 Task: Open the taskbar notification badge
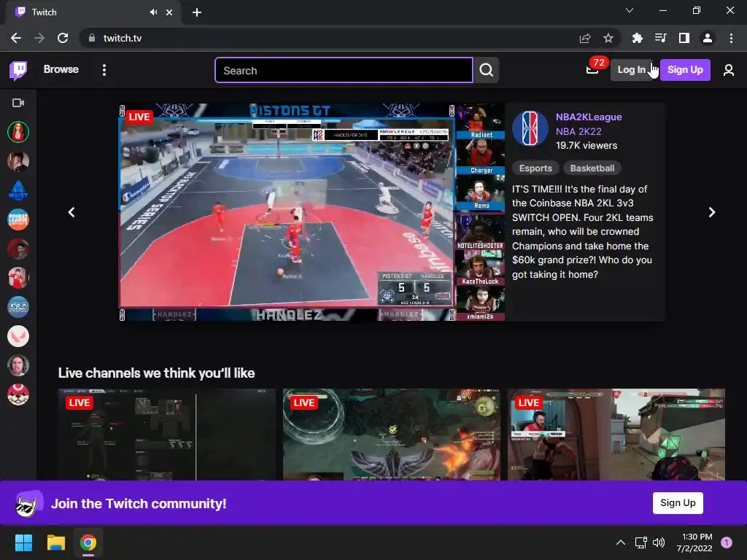727,542
